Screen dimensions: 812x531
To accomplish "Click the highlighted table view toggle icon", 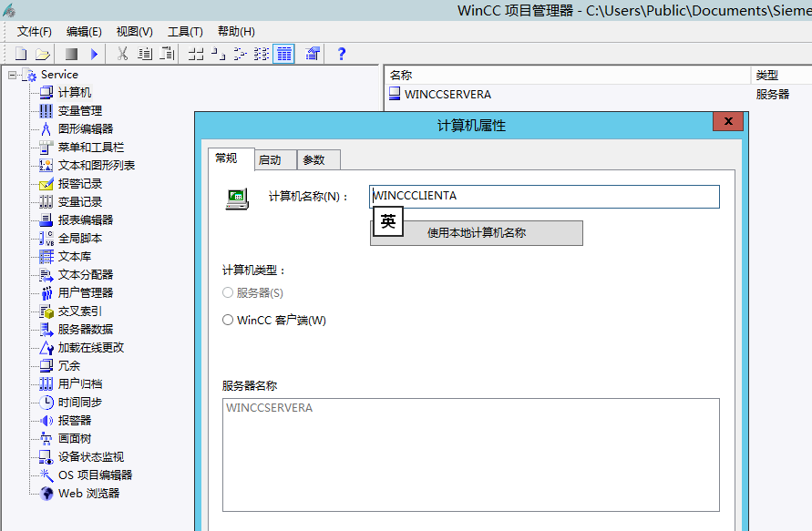I will (x=283, y=55).
